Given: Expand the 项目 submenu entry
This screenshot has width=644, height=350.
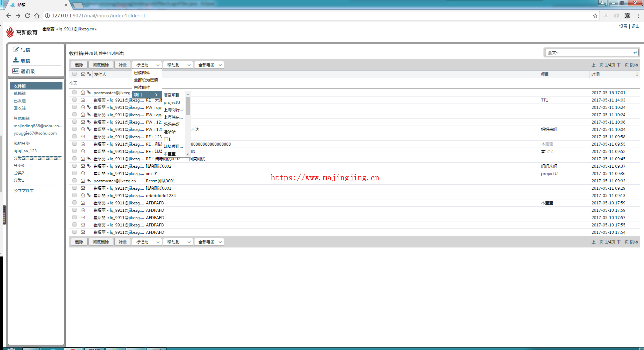Looking at the screenshot, I should coord(147,95).
